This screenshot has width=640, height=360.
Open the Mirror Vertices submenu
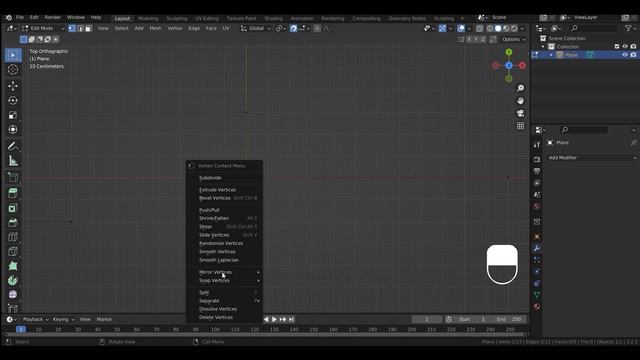click(224, 272)
